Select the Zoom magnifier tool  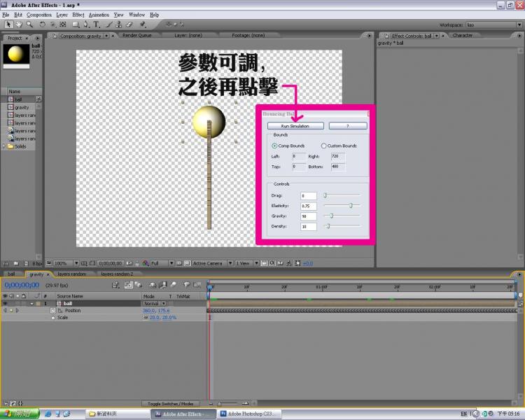[29, 24]
